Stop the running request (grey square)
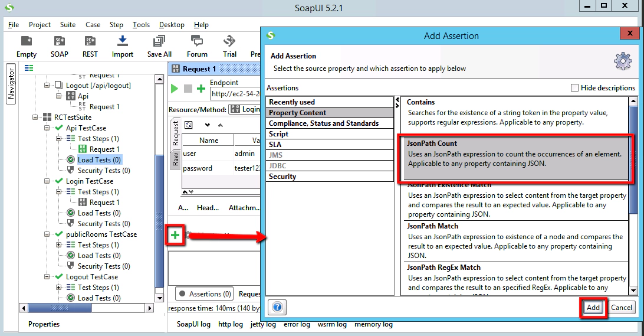This screenshot has height=336, width=644. [188, 89]
